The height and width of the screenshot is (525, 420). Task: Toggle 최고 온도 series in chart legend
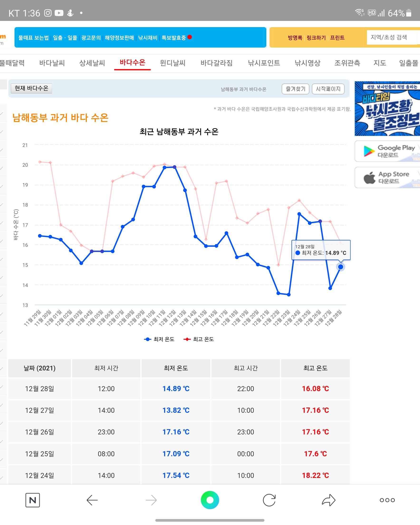click(x=199, y=339)
